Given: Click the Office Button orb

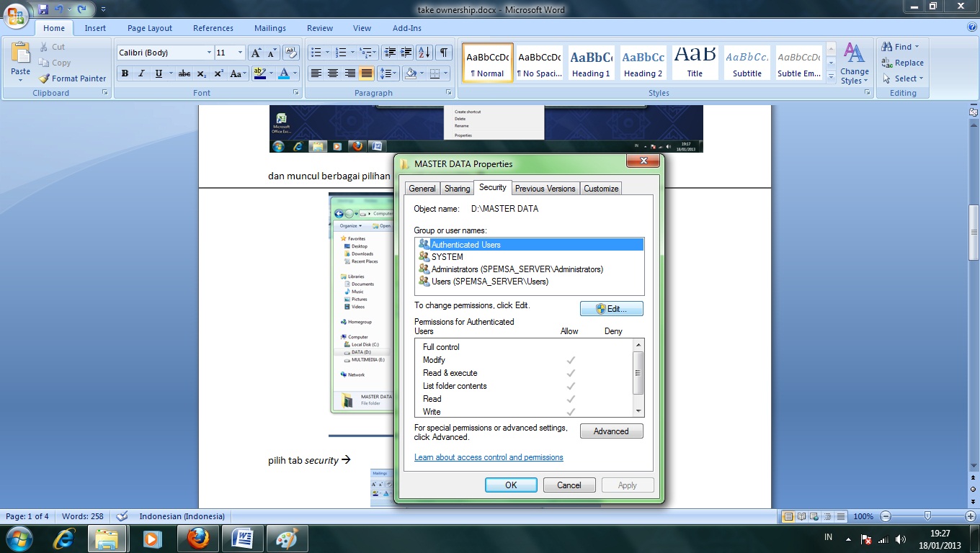Looking at the screenshot, I should click(x=16, y=14).
